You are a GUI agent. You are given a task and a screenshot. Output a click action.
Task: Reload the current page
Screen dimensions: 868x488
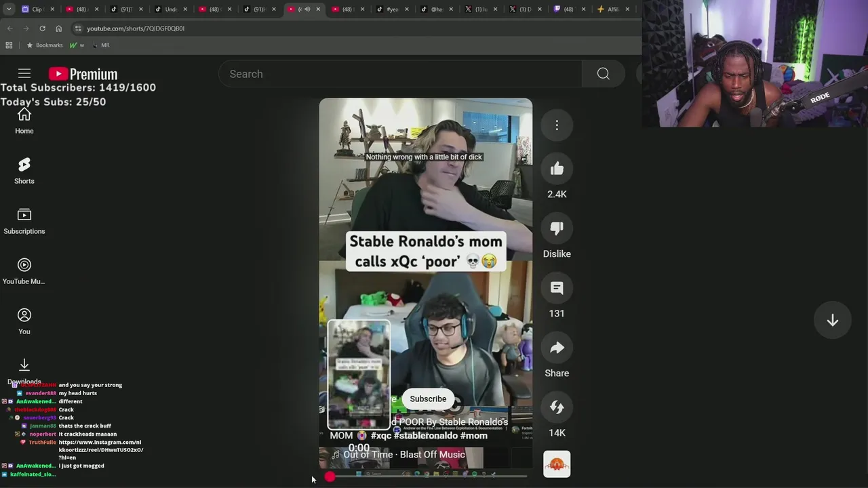pyautogui.click(x=42, y=28)
